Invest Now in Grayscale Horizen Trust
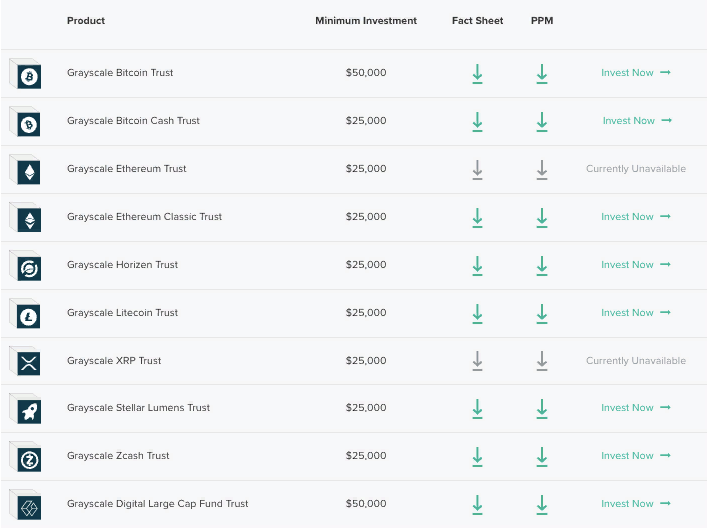 click(635, 265)
